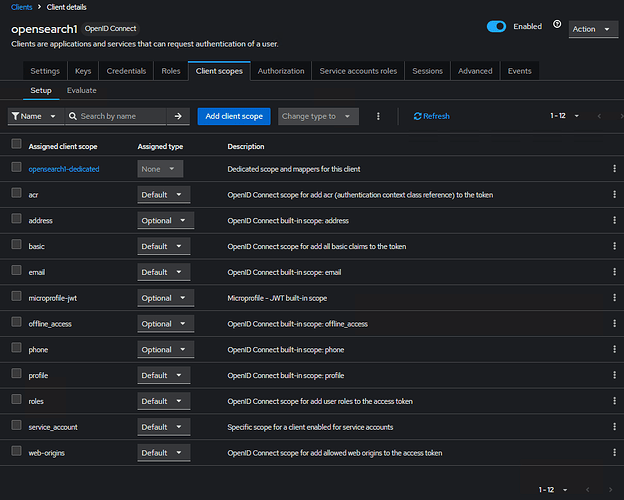Viewport: 624px width, 500px height.
Task: Open kebab menu for offline_access row
Action: pos(614,324)
